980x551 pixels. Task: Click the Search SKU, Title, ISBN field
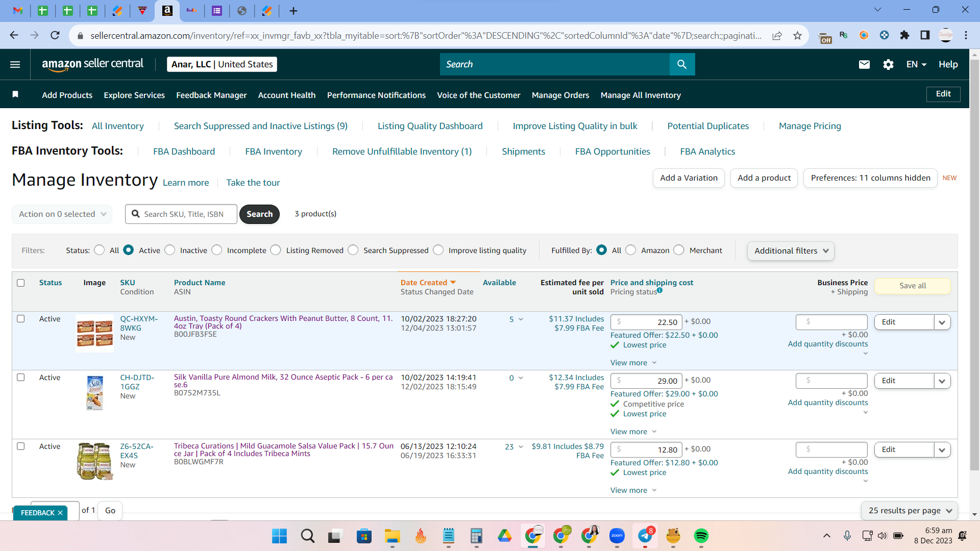click(x=181, y=214)
